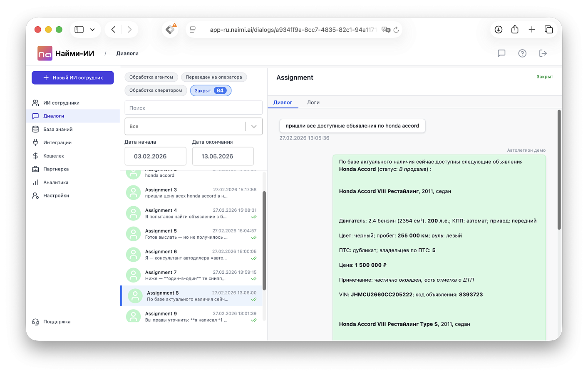Open the Диалоги menu item
The width and height of the screenshot is (588, 375).
click(73, 116)
